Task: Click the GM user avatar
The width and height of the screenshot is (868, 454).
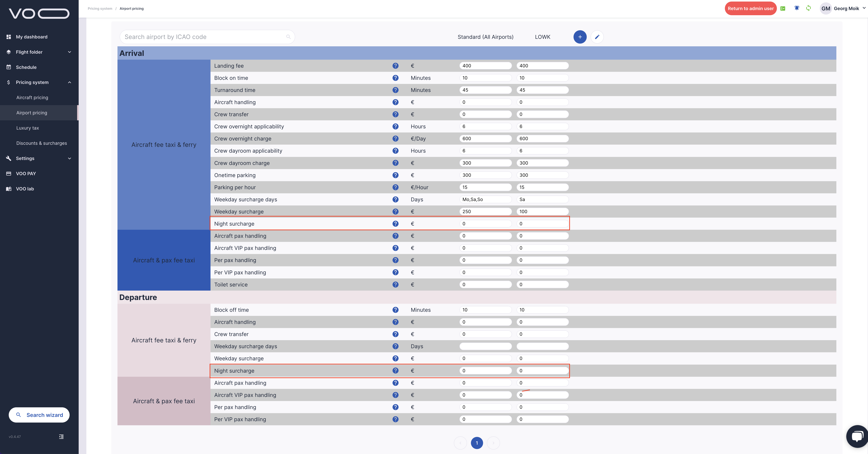Action: [826, 8]
